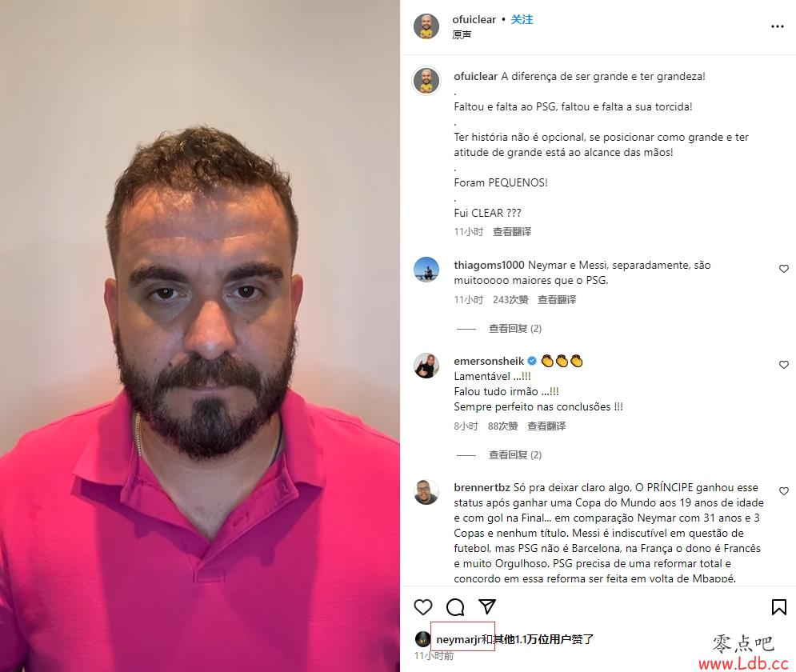View the 243 likes on thiagoms1000's comment
Screen dimensions: 796x672
point(510,299)
